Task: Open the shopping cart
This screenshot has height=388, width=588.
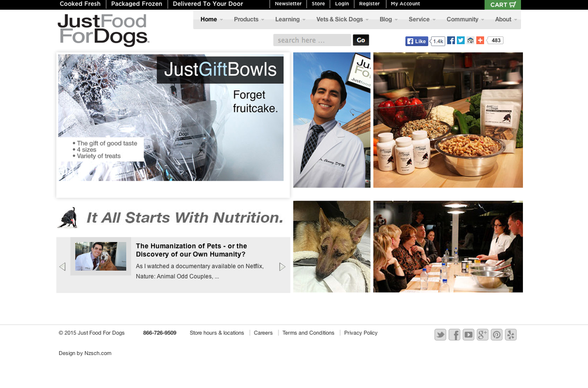Action: pyautogui.click(x=502, y=5)
